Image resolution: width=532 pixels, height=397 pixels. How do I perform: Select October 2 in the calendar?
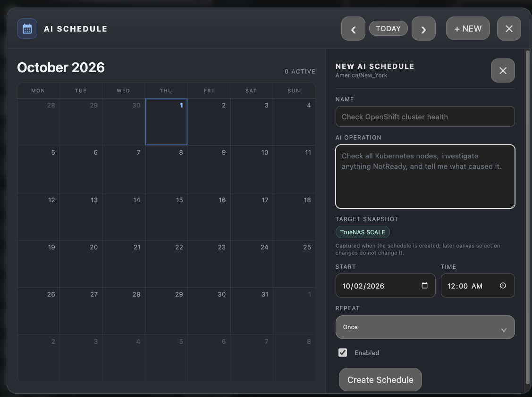tap(209, 122)
